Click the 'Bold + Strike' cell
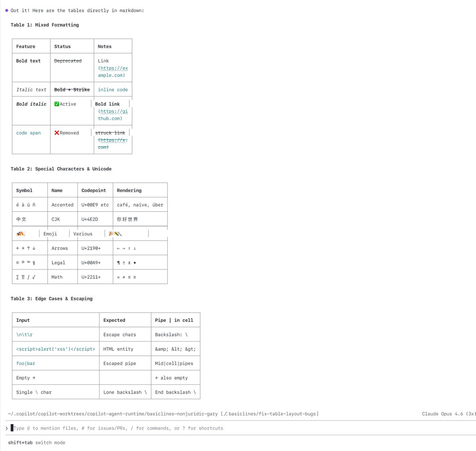The width and height of the screenshot is (476, 451). pyautogui.click(x=72, y=90)
